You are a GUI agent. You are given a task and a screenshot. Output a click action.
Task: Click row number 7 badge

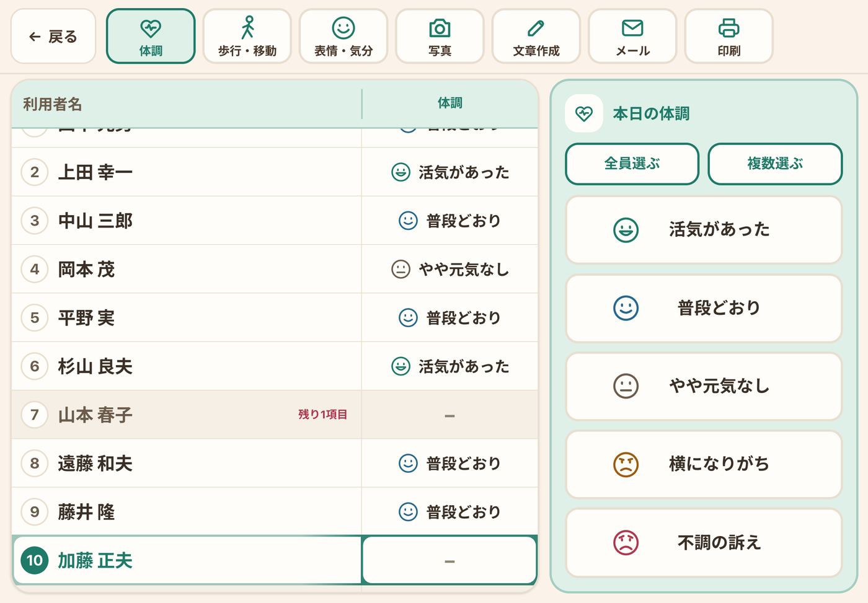pos(35,415)
